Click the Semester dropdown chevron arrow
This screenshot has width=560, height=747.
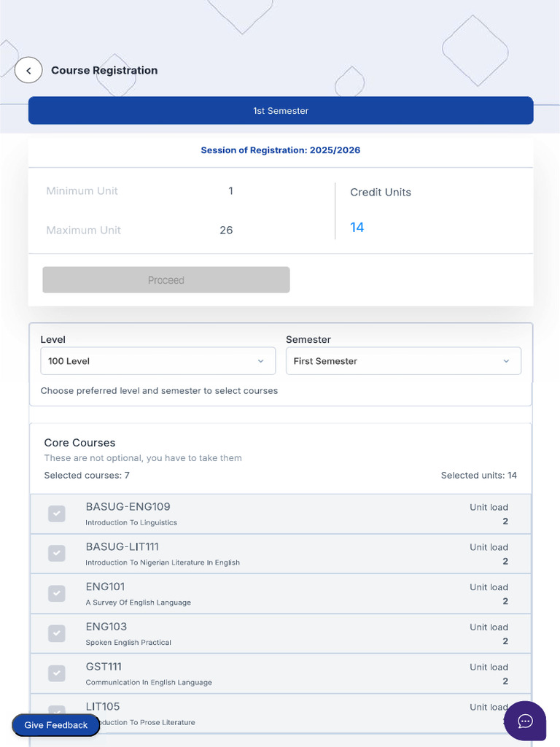506,361
